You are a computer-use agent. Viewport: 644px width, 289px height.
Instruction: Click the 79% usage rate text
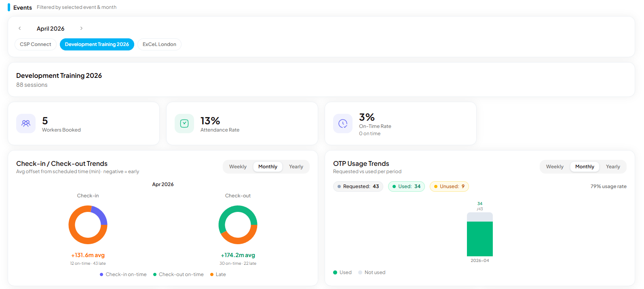[608, 186]
